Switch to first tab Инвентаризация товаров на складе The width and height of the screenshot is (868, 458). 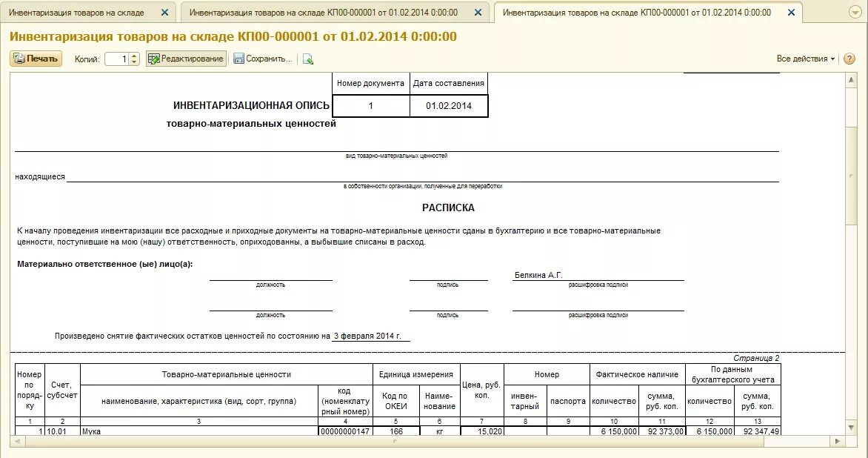point(76,12)
